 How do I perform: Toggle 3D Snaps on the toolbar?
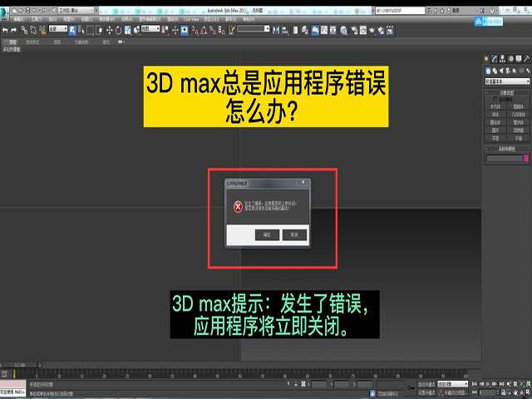click(x=195, y=31)
